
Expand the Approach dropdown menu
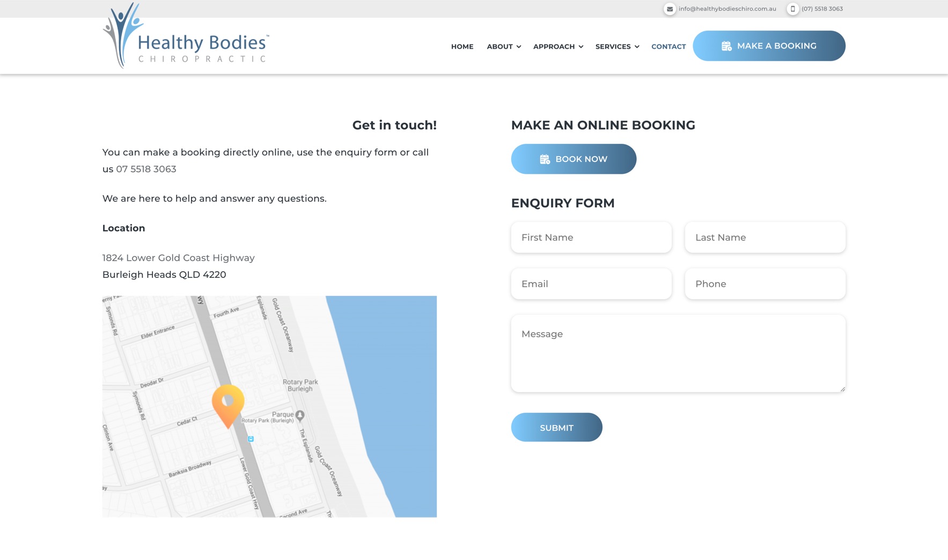[558, 47]
